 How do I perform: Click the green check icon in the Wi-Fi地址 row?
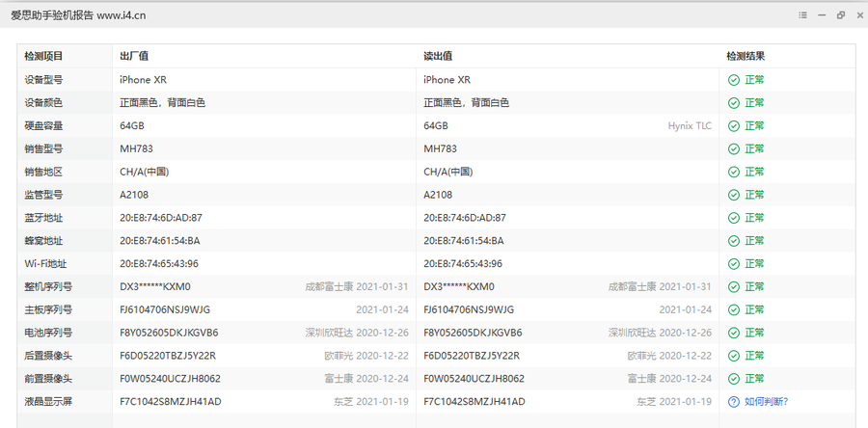[x=734, y=264]
